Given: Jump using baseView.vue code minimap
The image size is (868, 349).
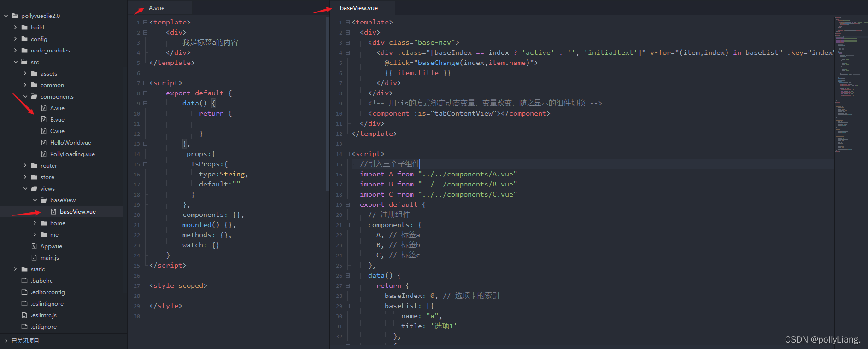Looking at the screenshot, I should tap(850, 85).
